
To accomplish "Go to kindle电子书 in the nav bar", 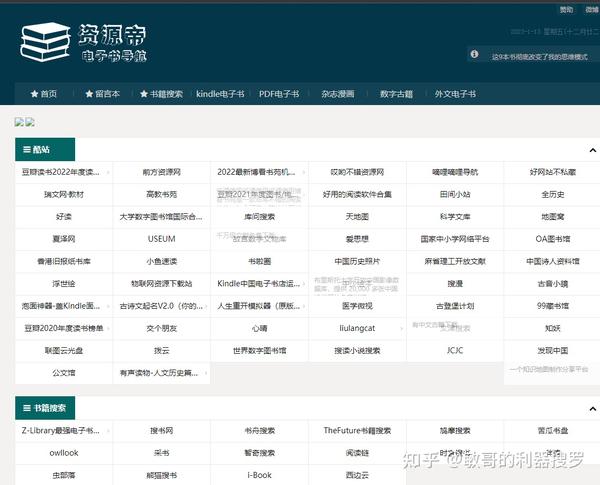I will [x=220, y=94].
